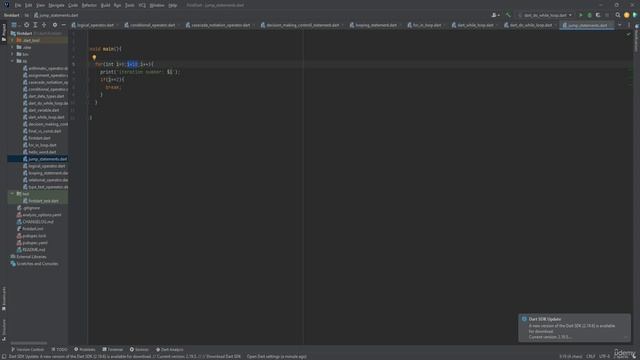Open the Tools menu

[130, 5]
